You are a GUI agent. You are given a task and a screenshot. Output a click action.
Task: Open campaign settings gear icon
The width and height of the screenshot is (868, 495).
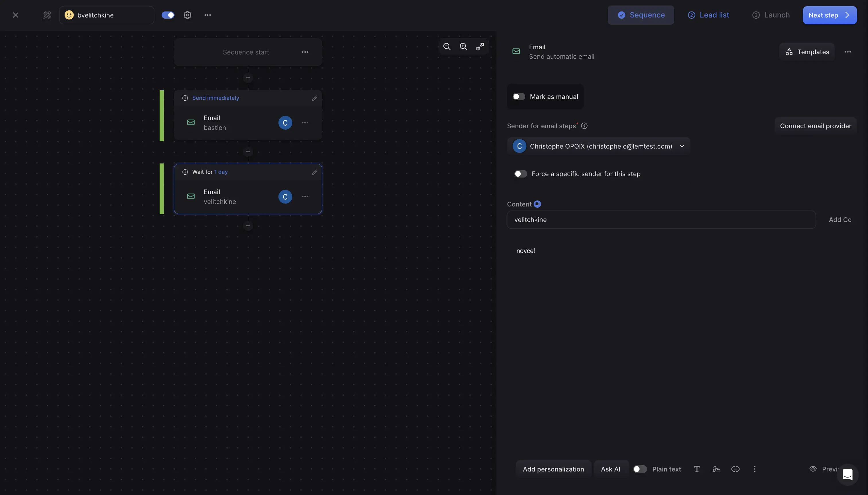(187, 15)
